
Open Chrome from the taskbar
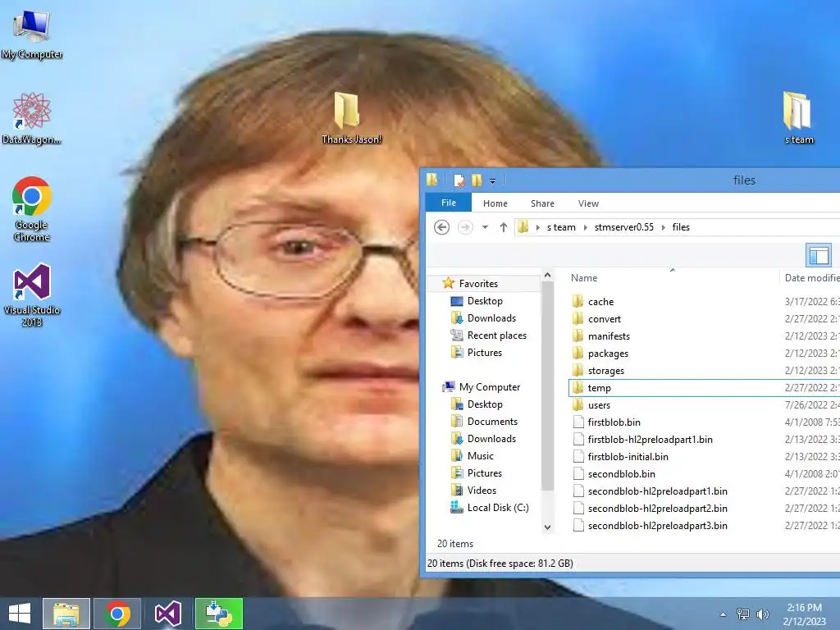118,614
